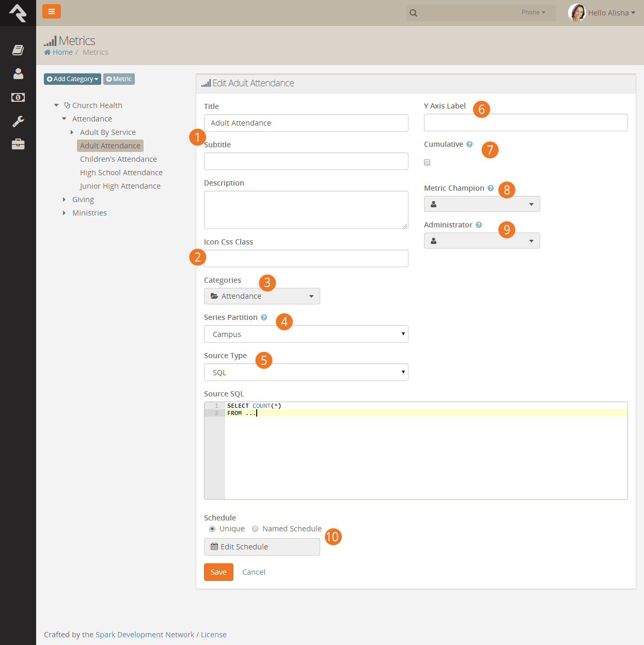The width and height of the screenshot is (644, 645).
Task: Expand the Adult By Service node
Action: pyautogui.click(x=72, y=132)
